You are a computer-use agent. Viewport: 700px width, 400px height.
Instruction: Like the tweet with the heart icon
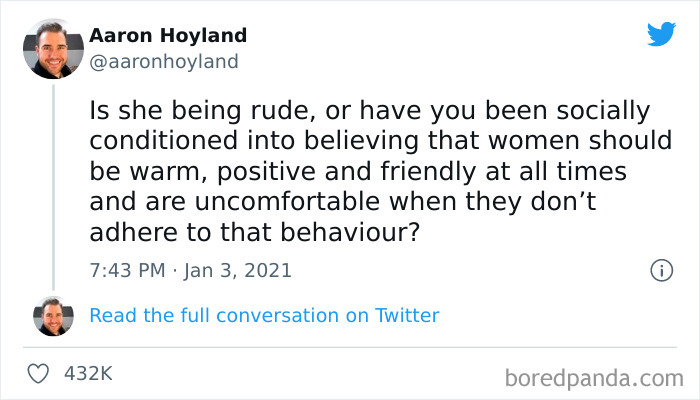[x=40, y=374]
